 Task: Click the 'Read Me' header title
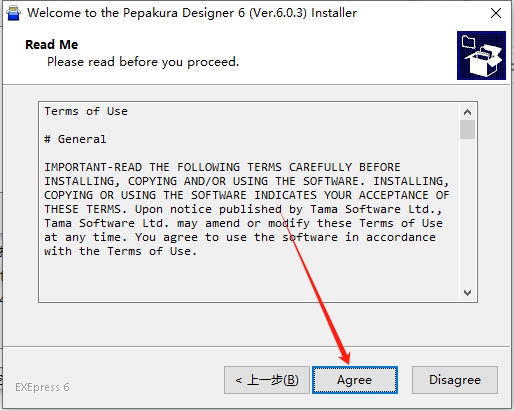pos(52,45)
